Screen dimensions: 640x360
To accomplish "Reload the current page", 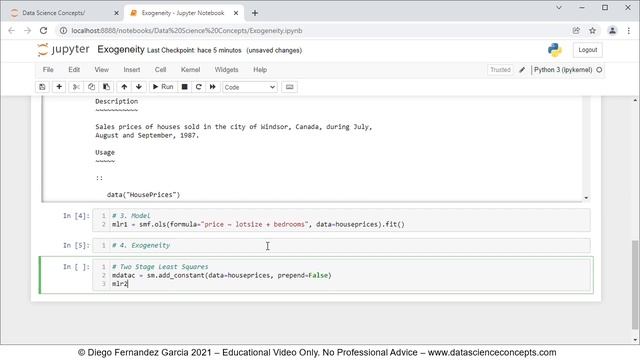I will click(43, 31).
